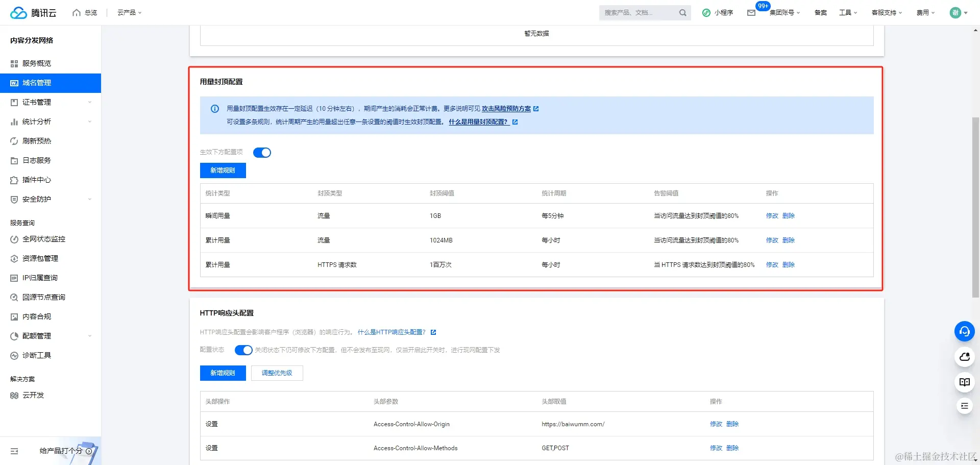Toggle the HTTP response header status switch
The width and height of the screenshot is (980, 465).
pyautogui.click(x=243, y=350)
